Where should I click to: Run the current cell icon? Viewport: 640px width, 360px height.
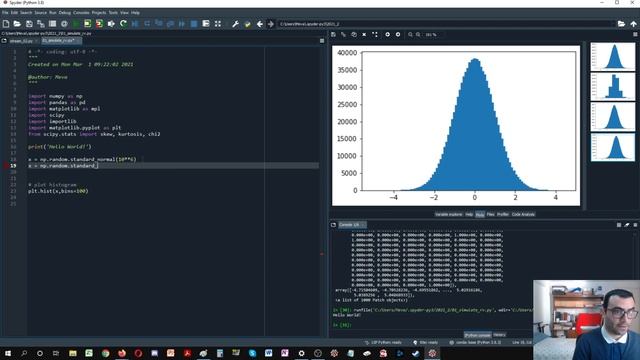tap(87, 24)
